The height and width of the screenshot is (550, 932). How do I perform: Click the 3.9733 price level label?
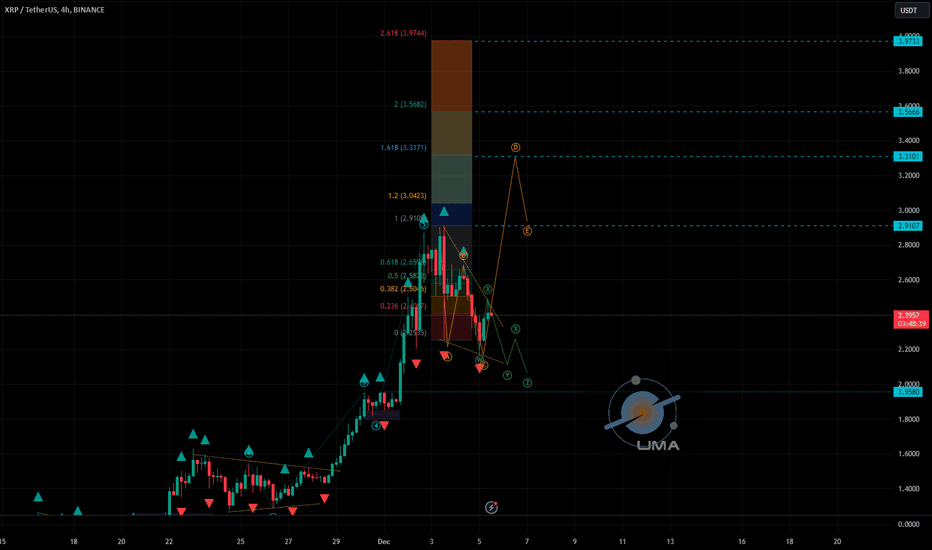click(x=908, y=41)
